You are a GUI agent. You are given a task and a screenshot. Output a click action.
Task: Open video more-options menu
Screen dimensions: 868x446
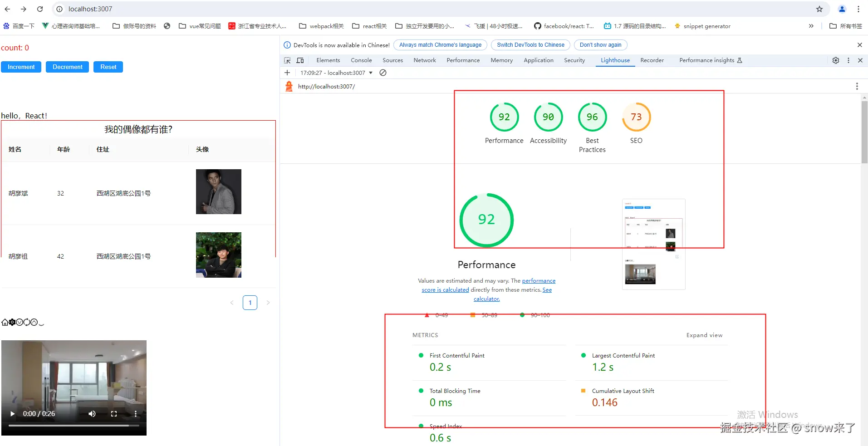[135, 414]
